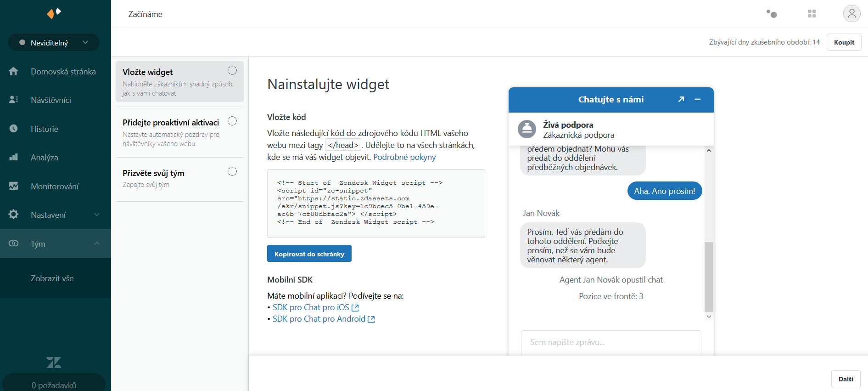Click the Monitorování chart icon
This screenshot has width=868, height=391.
tap(14, 186)
